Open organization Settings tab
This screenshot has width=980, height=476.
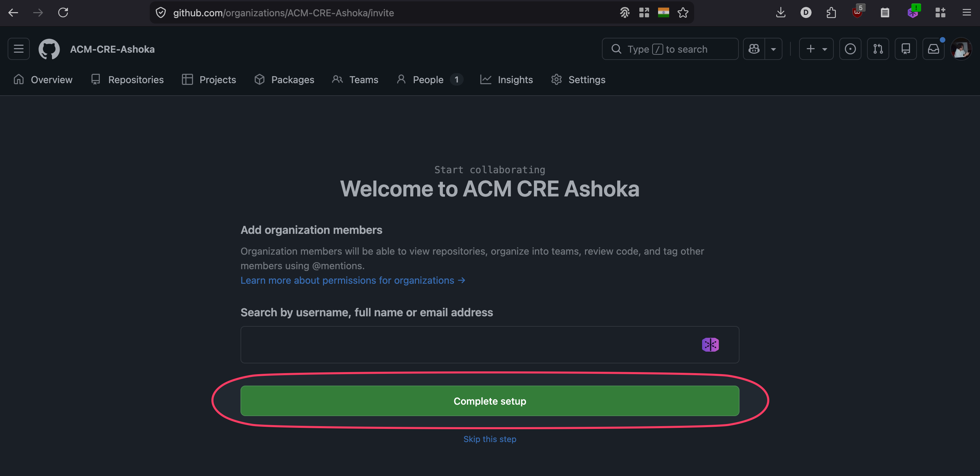click(578, 79)
